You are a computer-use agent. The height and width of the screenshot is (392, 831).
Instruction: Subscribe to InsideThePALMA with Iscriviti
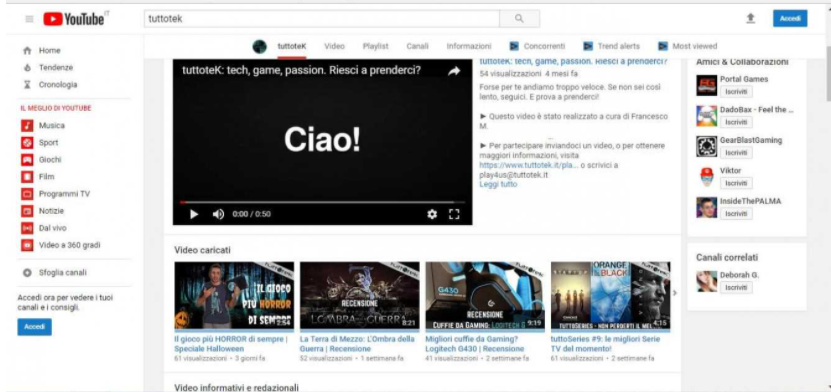click(736, 213)
